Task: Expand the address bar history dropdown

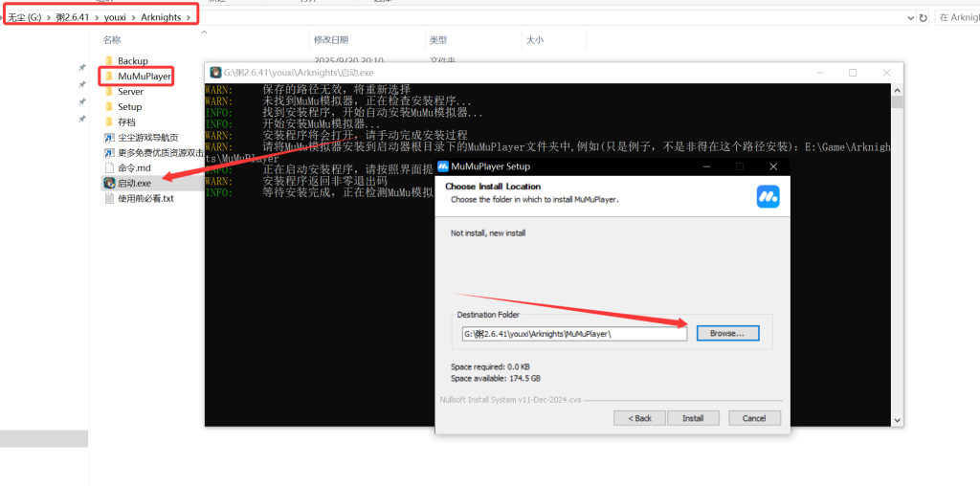Action: (907, 17)
